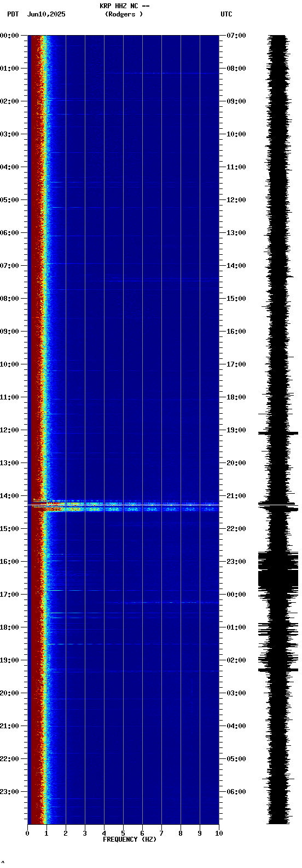
Task: Click the 07:00 UTC time label
Action: pyautogui.click(x=236, y=36)
